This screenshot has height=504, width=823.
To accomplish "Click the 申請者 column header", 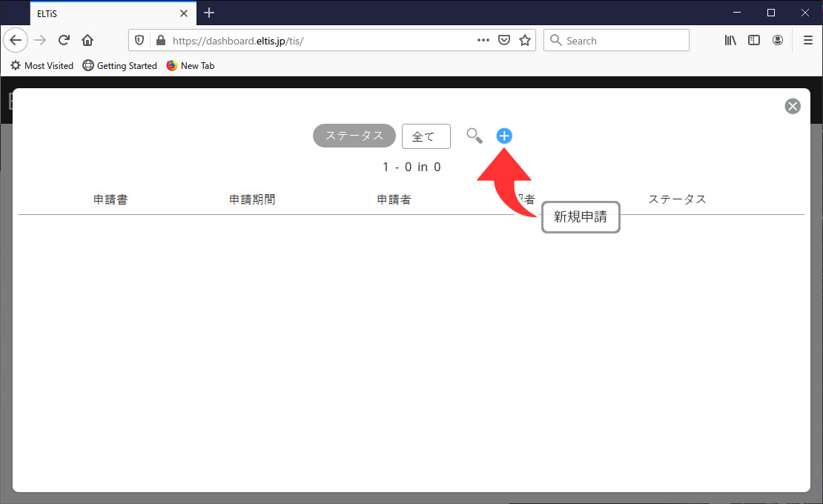I will [x=394, y=199].
